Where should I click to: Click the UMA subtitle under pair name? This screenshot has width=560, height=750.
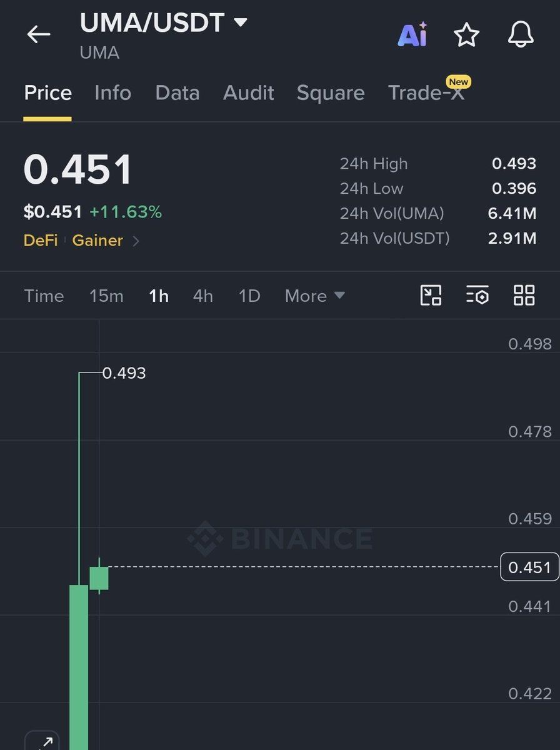[x=99, y=53]
